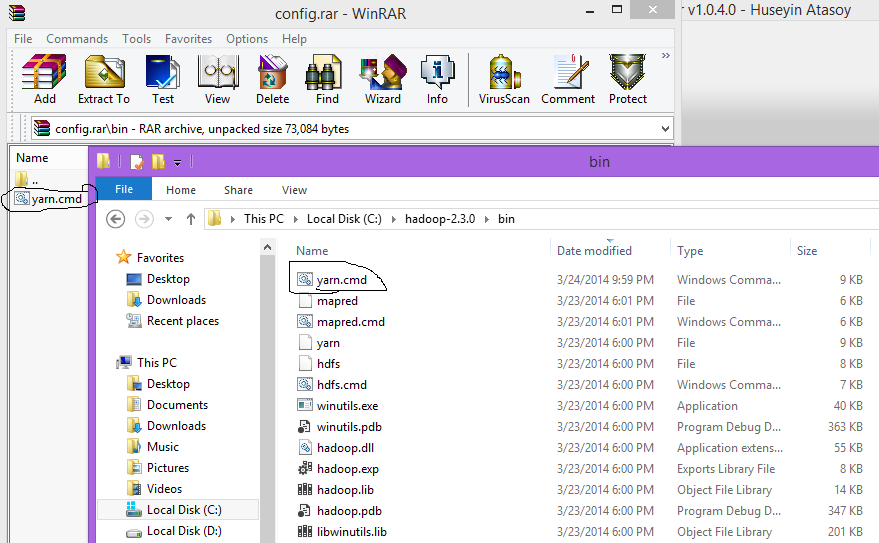This screenshot has width=879, height=543.
Task: Switch to the Share ribbon tab
Action: (x=238, y=190)
